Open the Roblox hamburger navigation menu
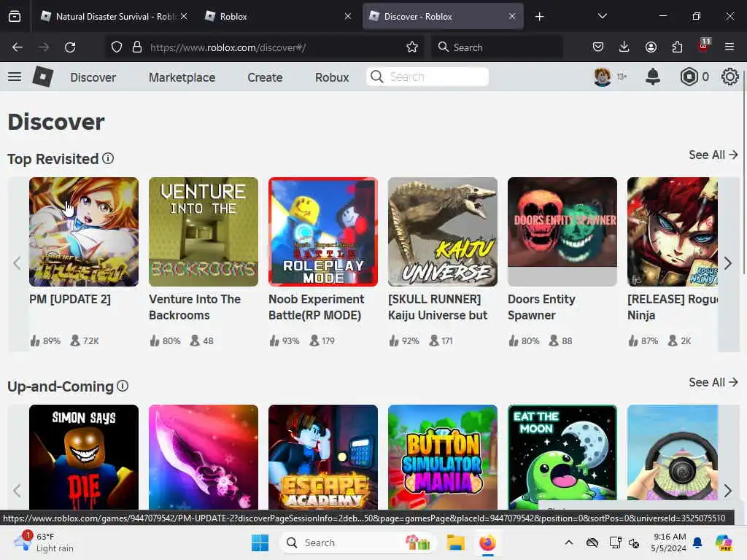Viewport: 747px width, 560px height. [x=15, y=77]
